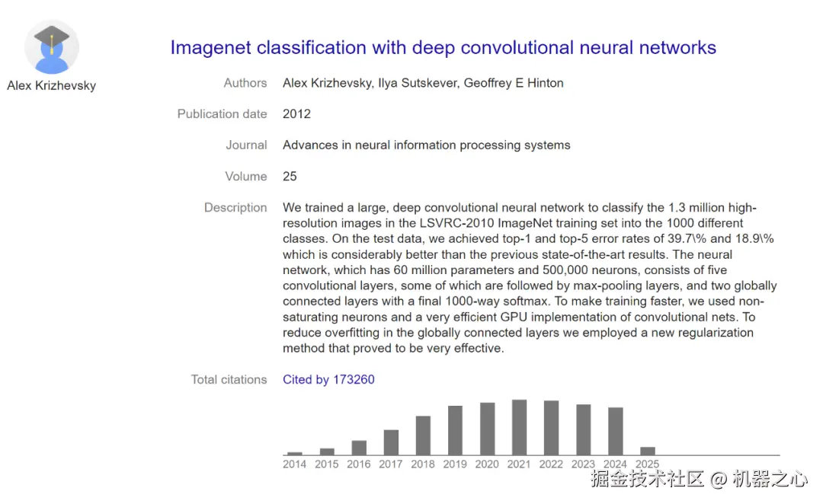Image resolution: width=823 pixels, height=504 pixels.
Task: Select the 2025 citation bar
Action: 648,451
